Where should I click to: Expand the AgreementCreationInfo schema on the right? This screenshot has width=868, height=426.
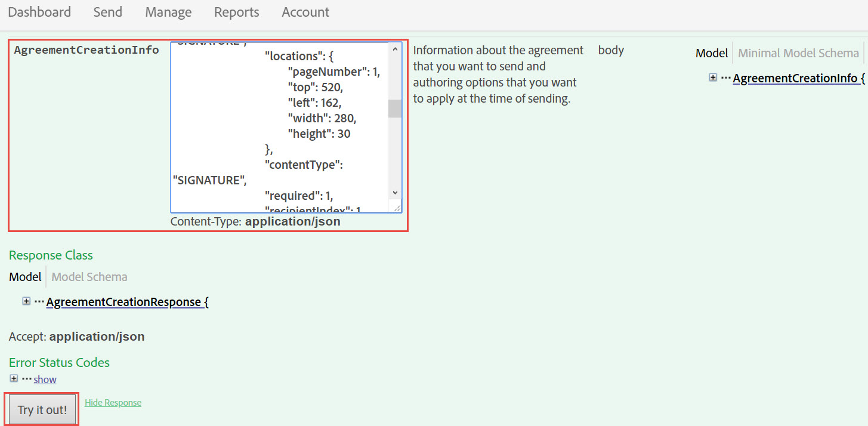(713, 78)
